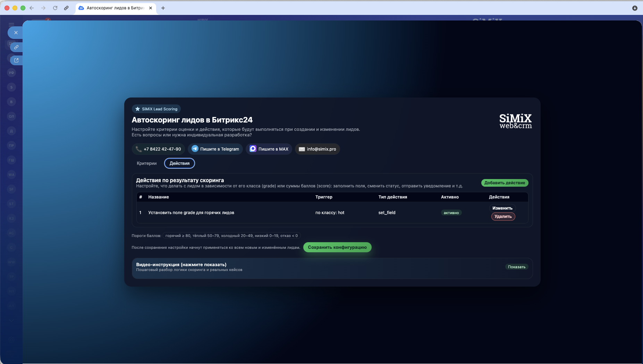Click the Действия по результату скоринга heading

(x=180, y=180)
